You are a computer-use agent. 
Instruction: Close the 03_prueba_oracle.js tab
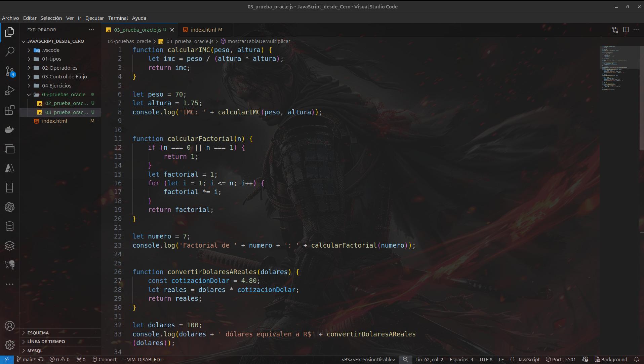172,30
